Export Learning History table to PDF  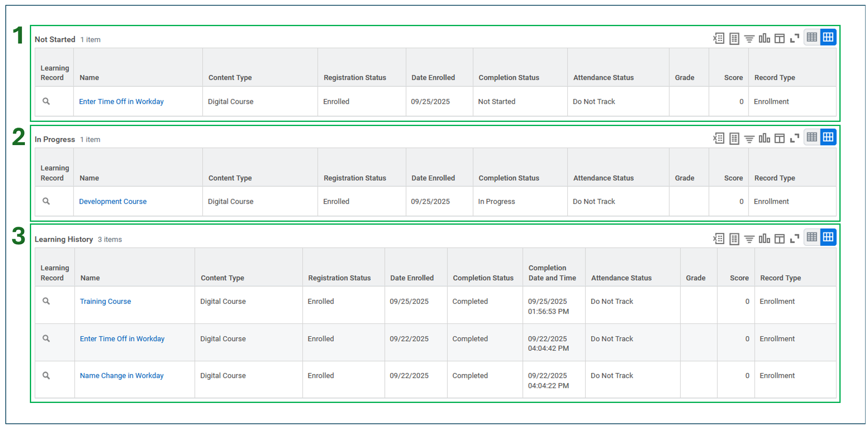(x=734, y=239)
